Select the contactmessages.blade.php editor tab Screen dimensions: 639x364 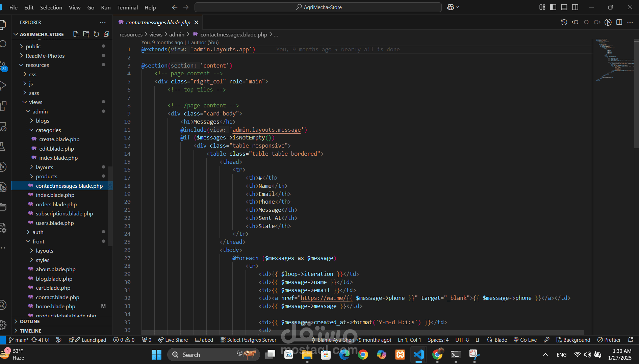[x=158, y=22]
